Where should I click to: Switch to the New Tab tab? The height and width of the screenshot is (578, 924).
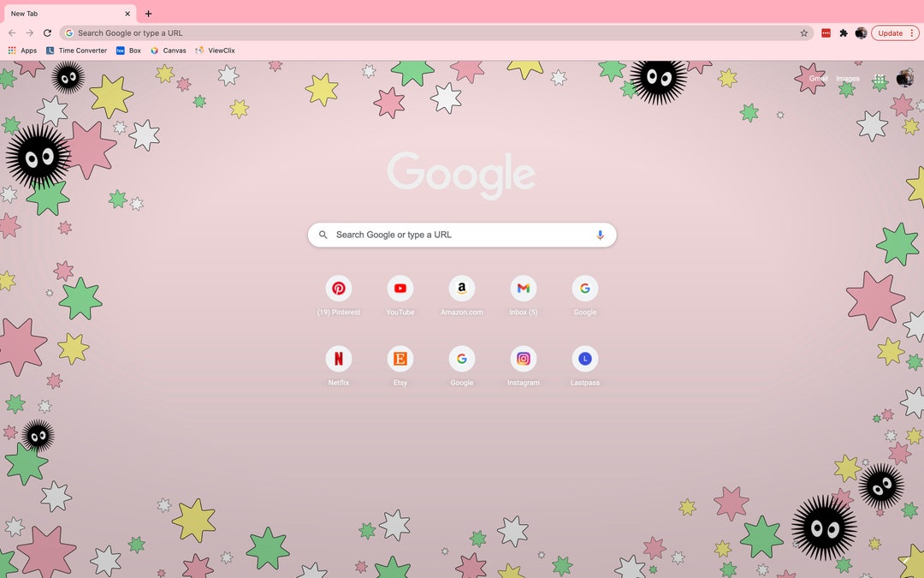(x=64, y=13)
